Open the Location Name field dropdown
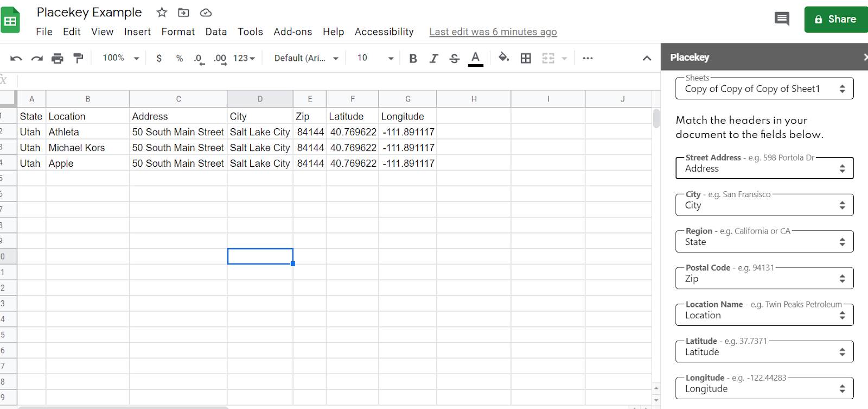 tap(764, 315)
